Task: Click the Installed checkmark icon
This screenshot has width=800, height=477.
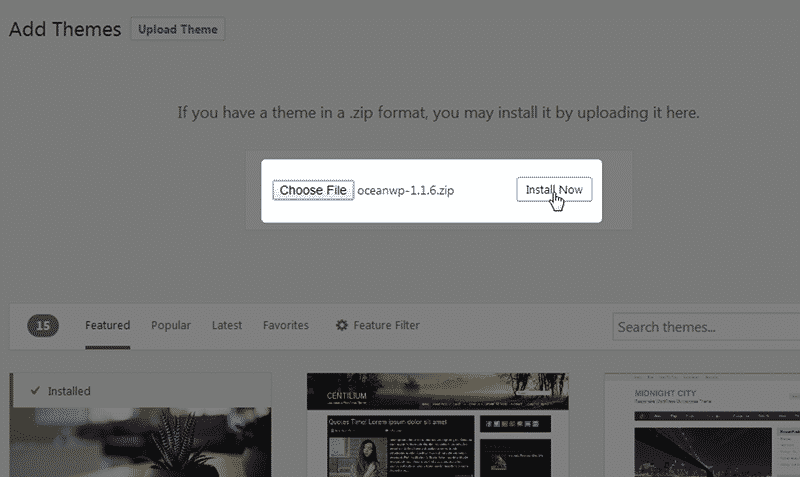Action: (35, 391)
